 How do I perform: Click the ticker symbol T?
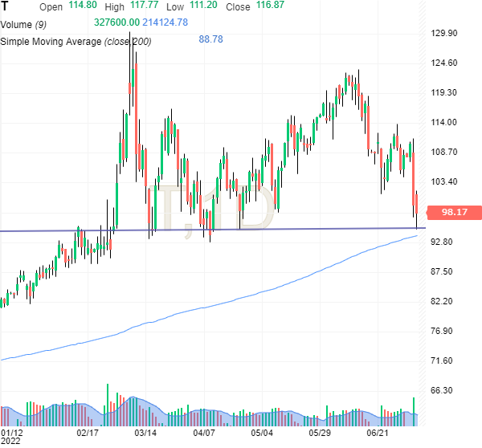[x=4, y=6]
